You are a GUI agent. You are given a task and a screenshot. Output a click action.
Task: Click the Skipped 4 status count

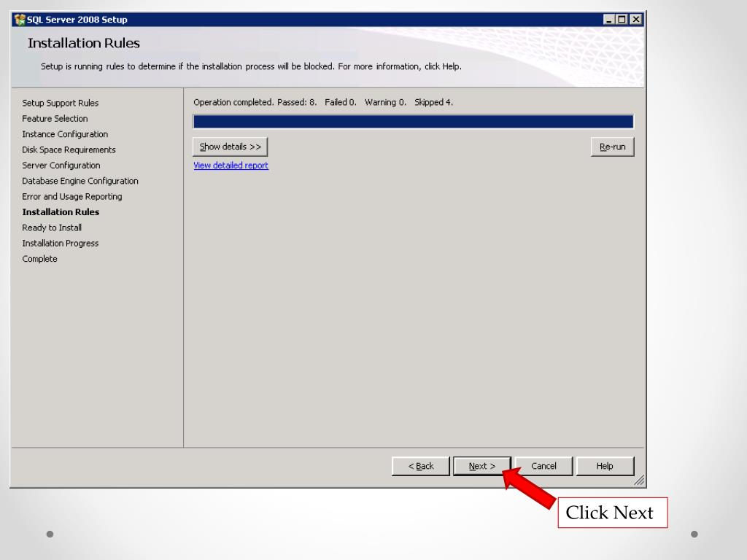point(433,102)
